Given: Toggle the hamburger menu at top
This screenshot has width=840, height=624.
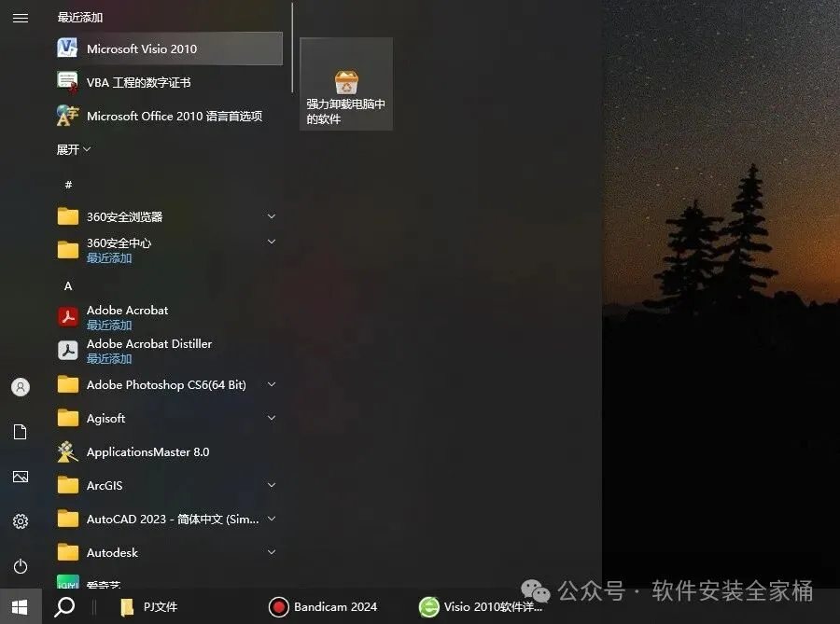Looking at the screenshot, I should click(21, 19).
